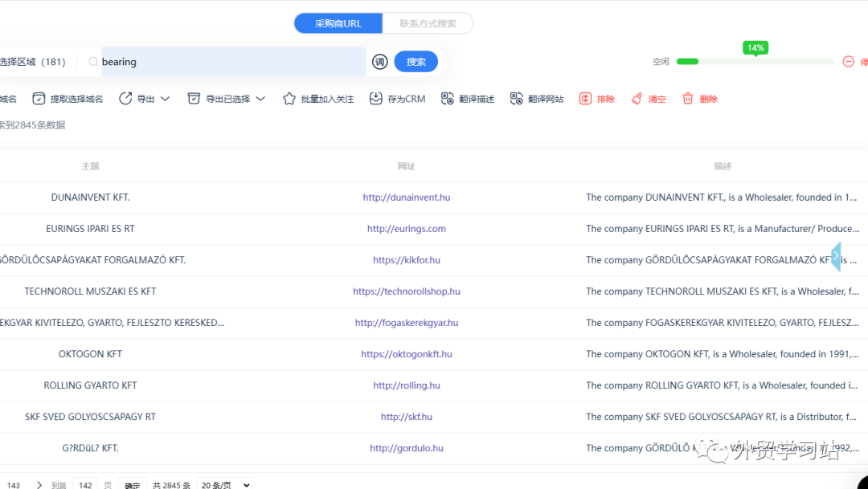Screen dimensions: 868x489
Task: Click the 翻译描述 label
Action: (x=477, y=99)
